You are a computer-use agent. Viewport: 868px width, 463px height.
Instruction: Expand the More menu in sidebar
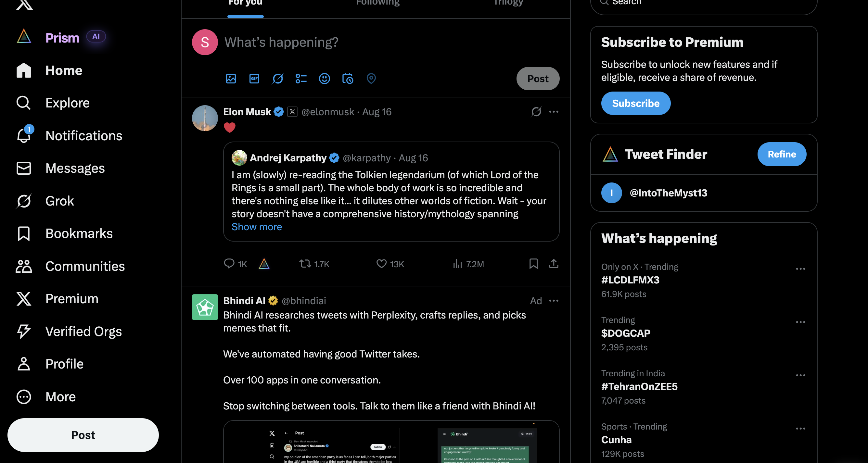click(x=46, y=397)
